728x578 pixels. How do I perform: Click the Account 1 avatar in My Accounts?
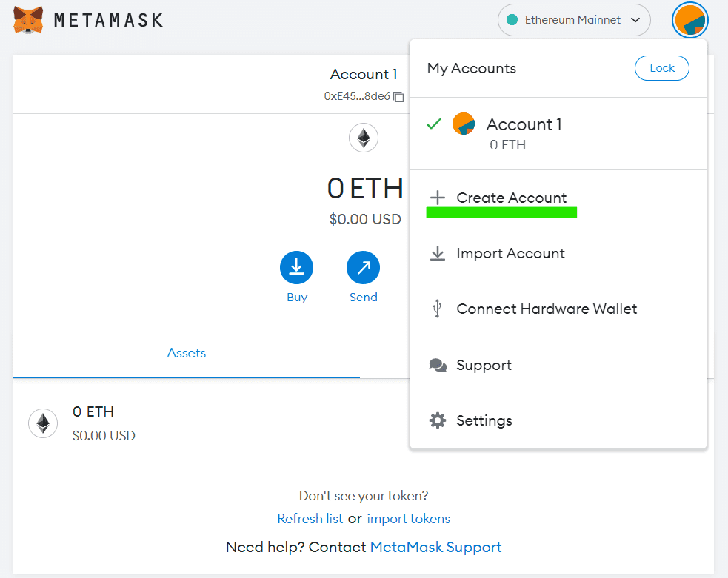coord(464,124)
